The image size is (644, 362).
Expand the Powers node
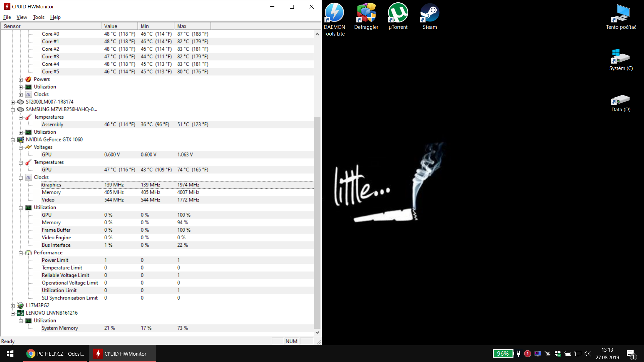(21, 80)
